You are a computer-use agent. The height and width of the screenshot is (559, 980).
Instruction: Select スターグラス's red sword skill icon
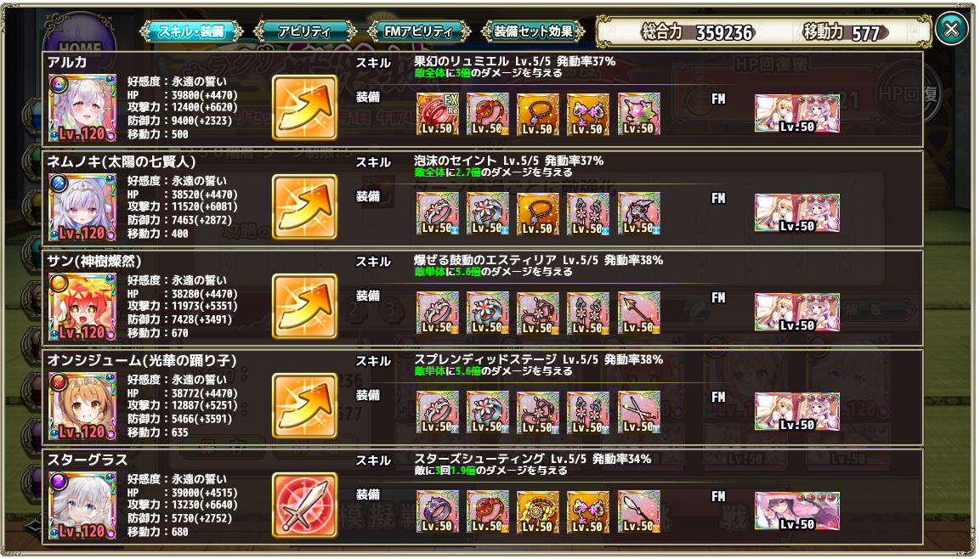coord(305,505)
